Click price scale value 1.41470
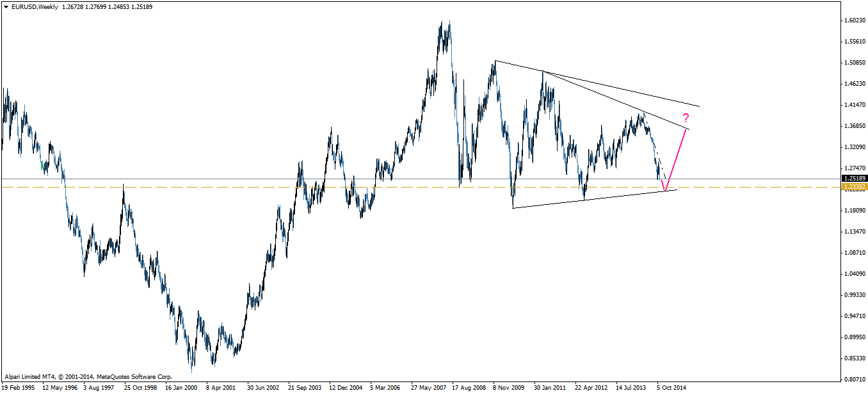Screen dimensions: 868x393 point(856,105)
